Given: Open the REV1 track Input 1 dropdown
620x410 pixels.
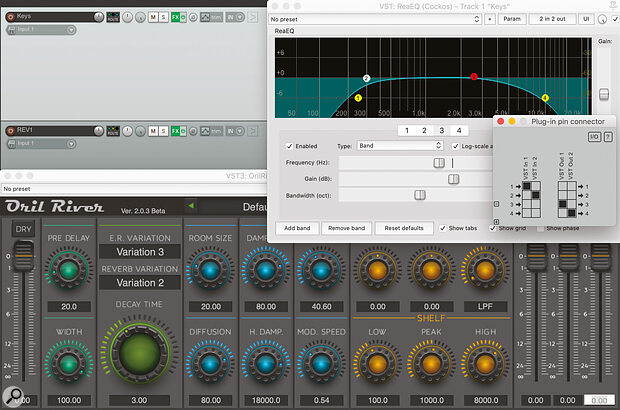Looking at the screenshot, I should point(71,144).
